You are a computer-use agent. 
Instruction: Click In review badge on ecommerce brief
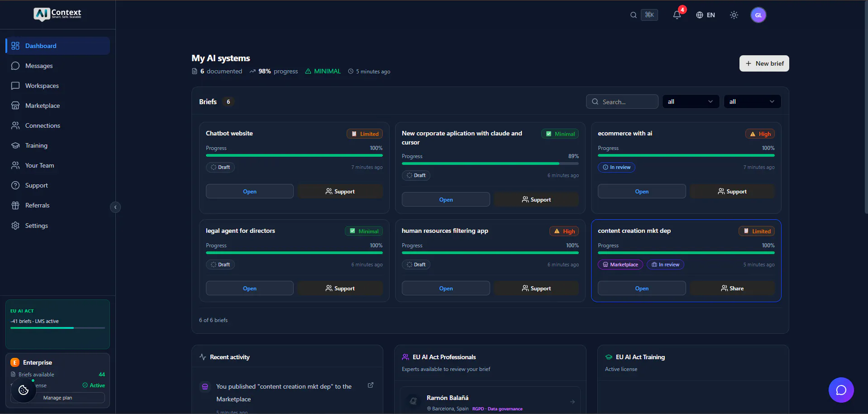(616, 167)
